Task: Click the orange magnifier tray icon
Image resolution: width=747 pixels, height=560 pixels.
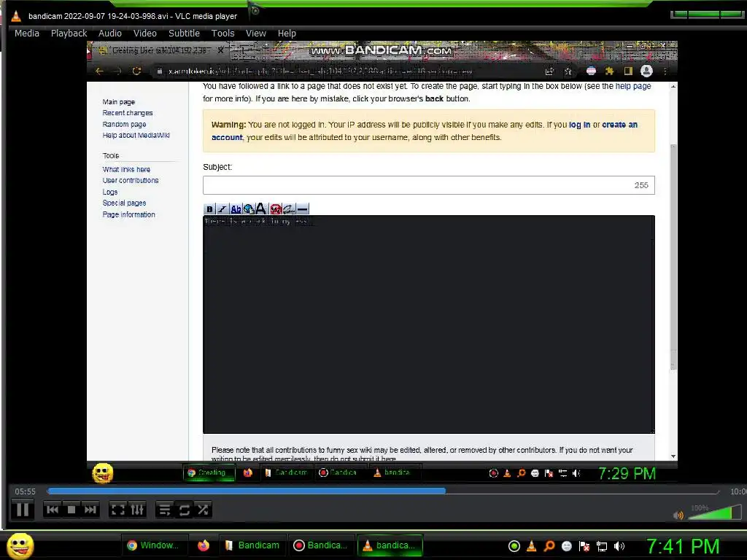Action: (549, 546)
